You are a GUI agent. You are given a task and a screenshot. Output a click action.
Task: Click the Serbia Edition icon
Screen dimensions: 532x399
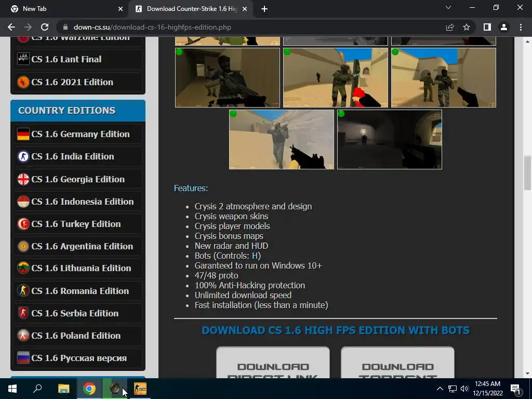pyautogui.click(x=23, y=313)
